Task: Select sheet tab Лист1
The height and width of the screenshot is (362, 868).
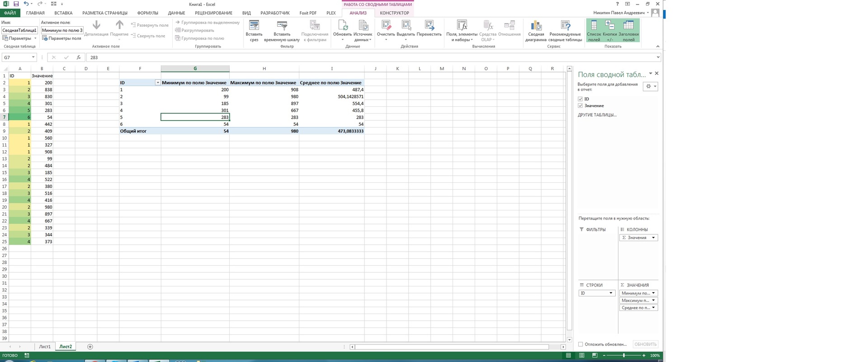Action: 45,347
